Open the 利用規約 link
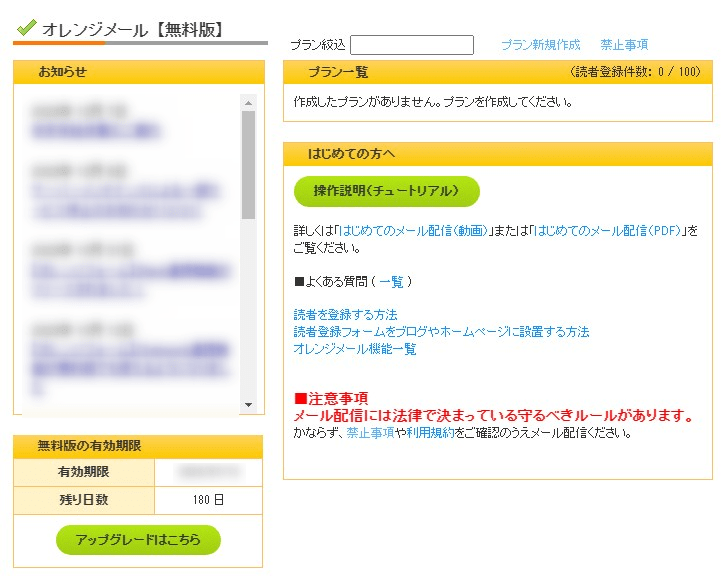725x576 pixels. pyautogui.click(x=430, y=433)
